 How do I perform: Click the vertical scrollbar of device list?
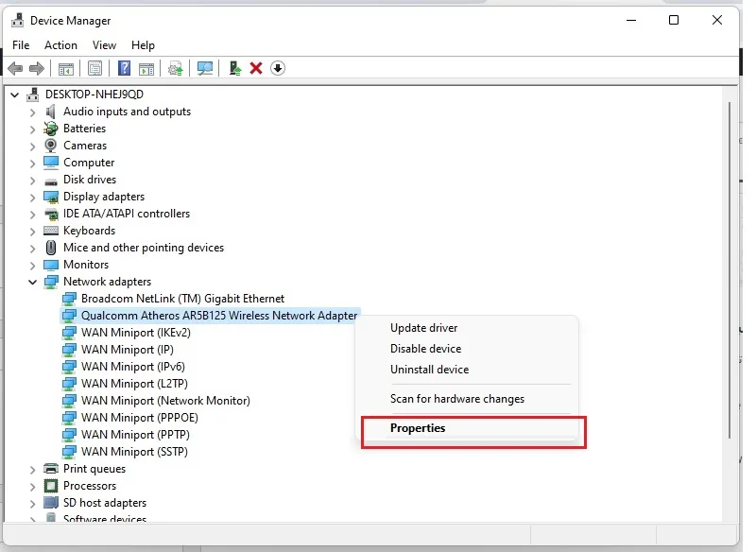730,270
